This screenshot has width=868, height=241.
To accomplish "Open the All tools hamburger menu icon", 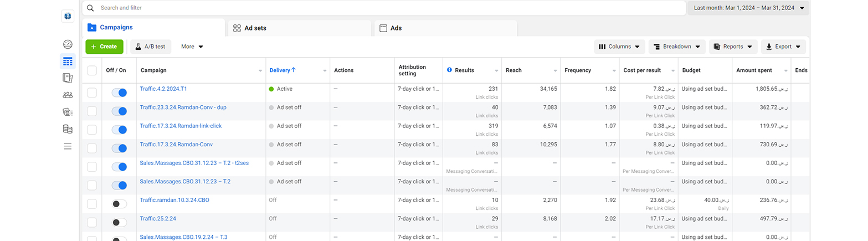I will [x=68, y=146].
